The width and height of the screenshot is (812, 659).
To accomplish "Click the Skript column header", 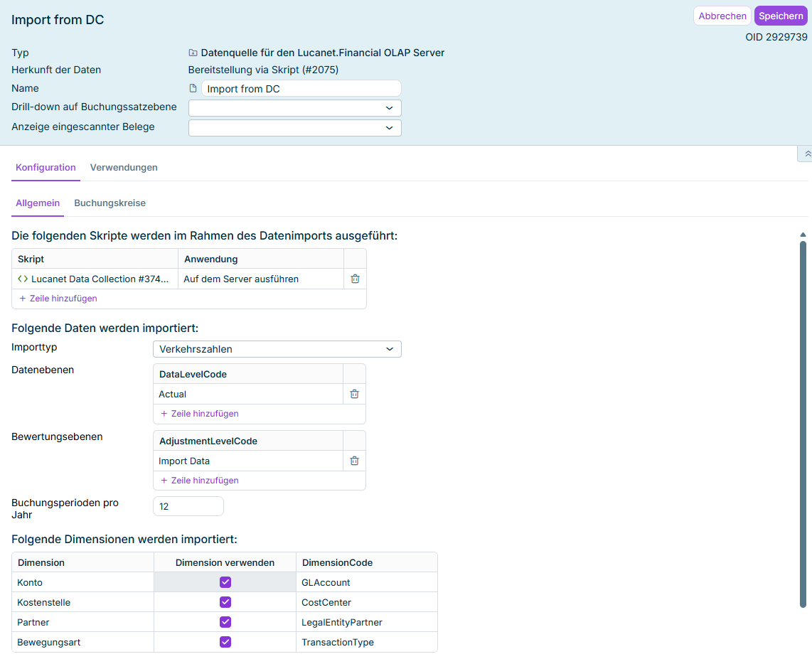I will pyautogui.click(x=95, y=259).
